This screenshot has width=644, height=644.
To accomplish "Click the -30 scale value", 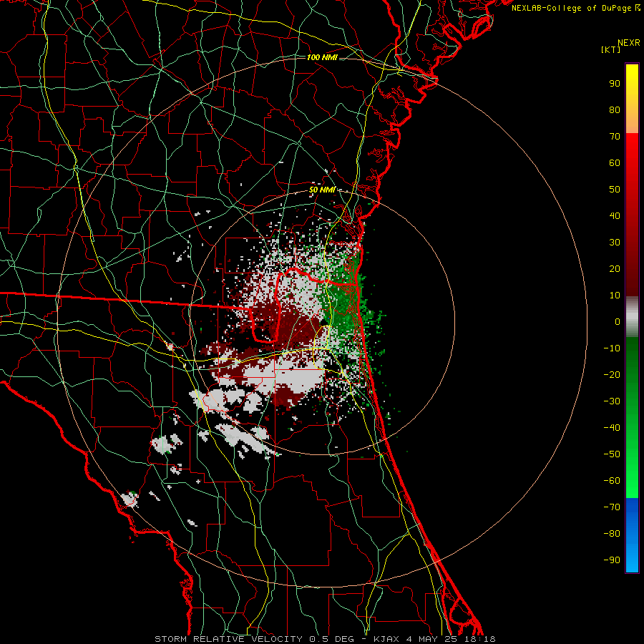I will pyautogui.click(x=612, y=401).
